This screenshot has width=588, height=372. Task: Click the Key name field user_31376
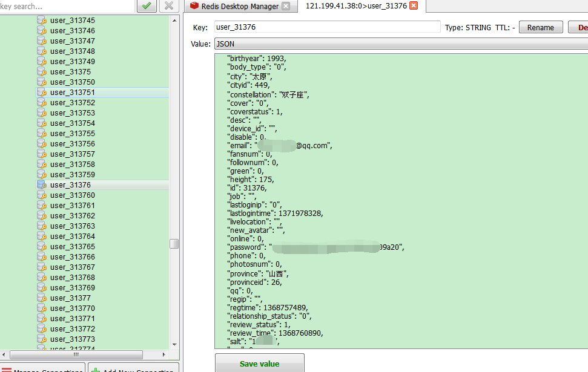click(x=328, y=27)
